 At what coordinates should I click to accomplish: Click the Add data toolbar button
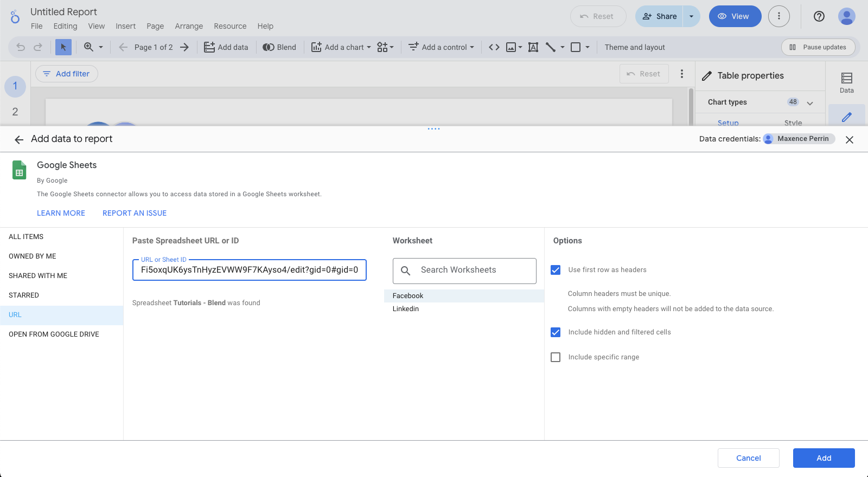pos(226,47)
